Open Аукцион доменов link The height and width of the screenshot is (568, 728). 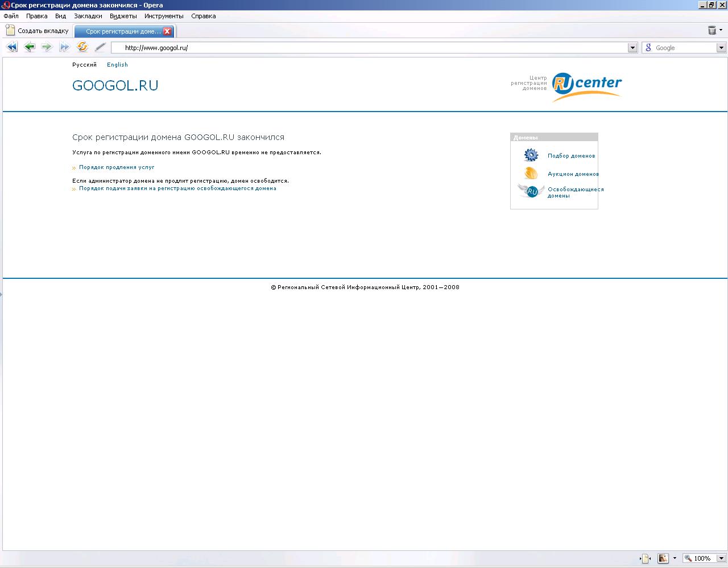click(573, 174)
